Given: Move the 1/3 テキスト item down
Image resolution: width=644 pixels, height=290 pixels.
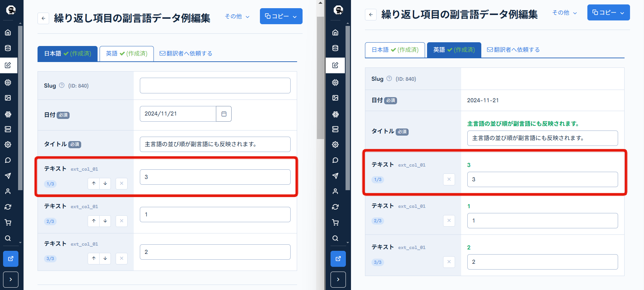Looking at the screenshot, I should pos(105,183).
